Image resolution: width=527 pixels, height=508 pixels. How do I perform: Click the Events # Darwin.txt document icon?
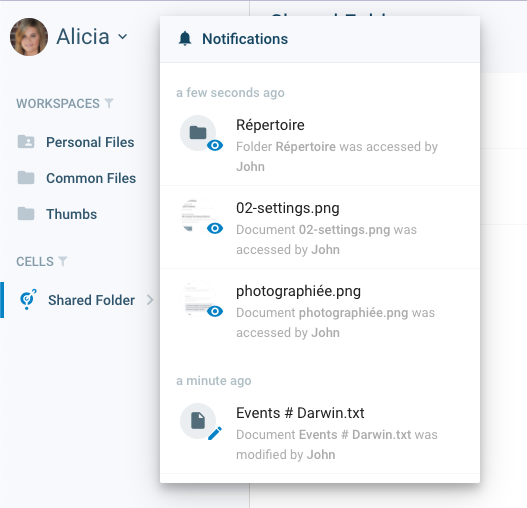tap(198, 421)
